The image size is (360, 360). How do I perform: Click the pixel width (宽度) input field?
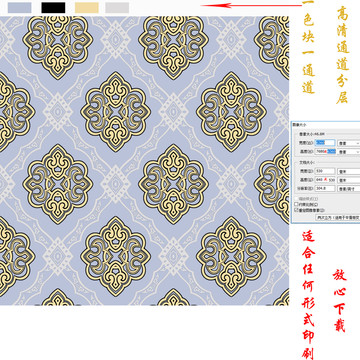coord(325,143)
